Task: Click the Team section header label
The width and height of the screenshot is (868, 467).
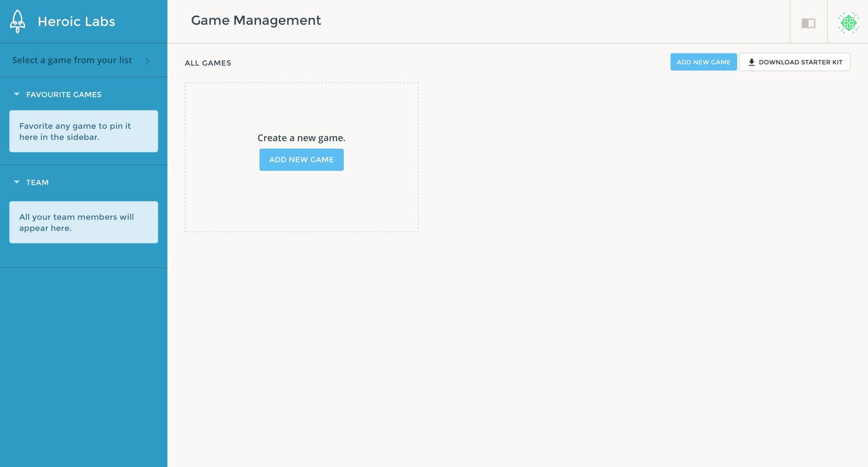Action: (37, 182)
